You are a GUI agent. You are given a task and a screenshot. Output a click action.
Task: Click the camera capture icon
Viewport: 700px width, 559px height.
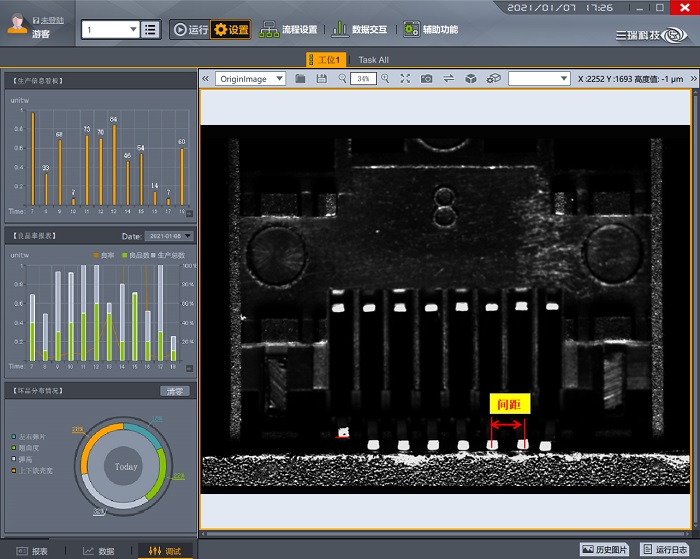point(427,78)
